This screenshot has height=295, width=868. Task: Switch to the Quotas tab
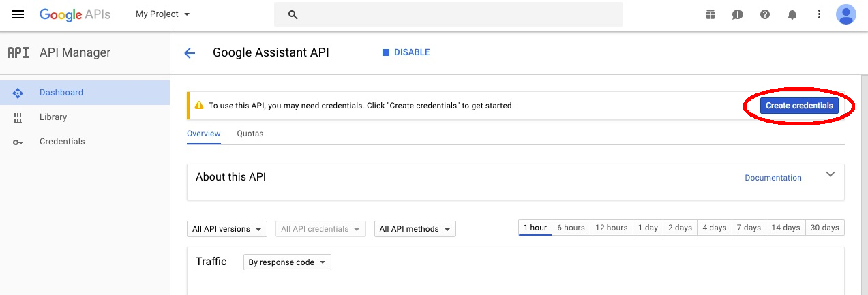250,134
